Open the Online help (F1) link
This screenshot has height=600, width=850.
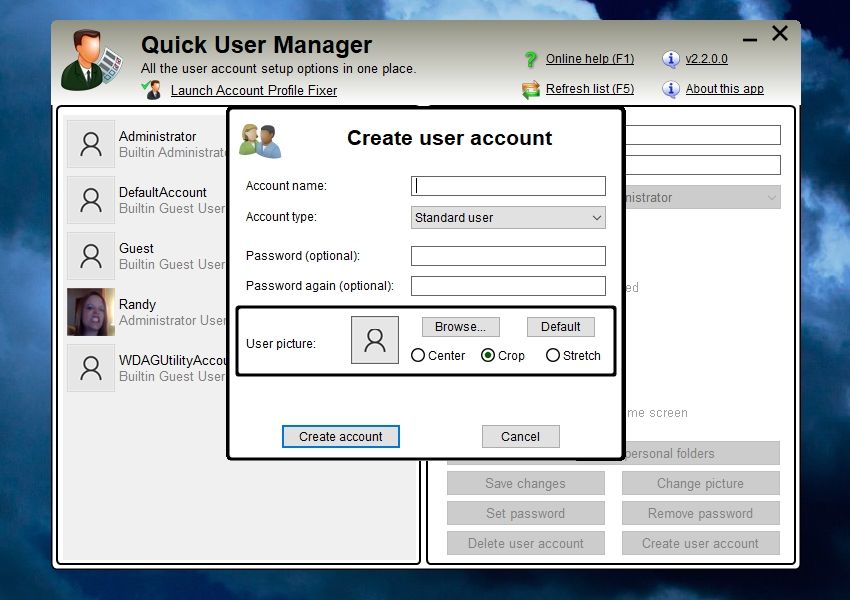point(590,59)
